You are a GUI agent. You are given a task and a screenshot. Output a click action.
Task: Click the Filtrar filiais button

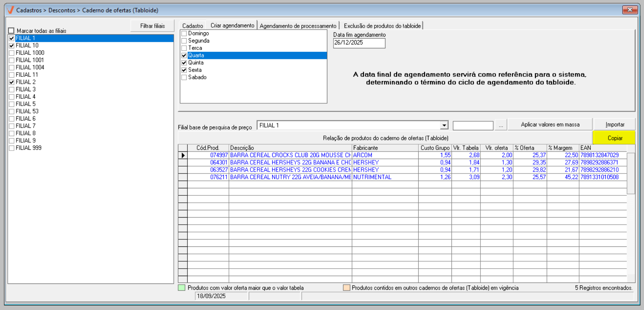click(152, 26)
